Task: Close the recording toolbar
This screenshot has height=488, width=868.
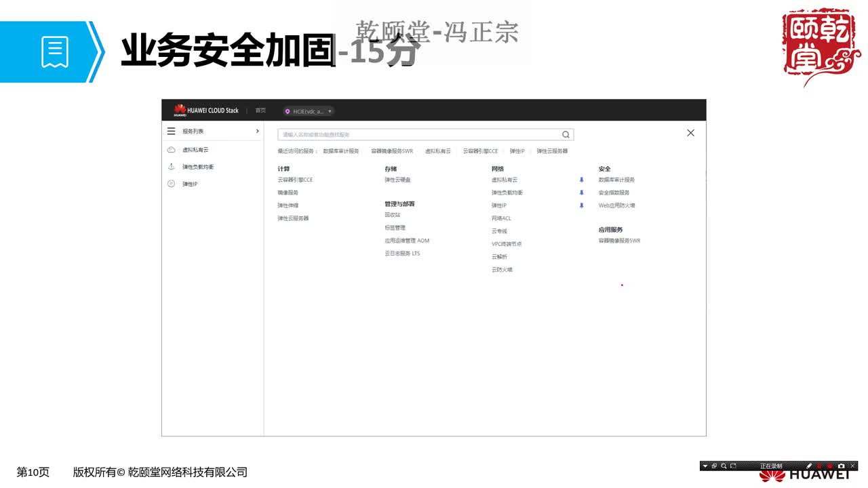Action: coord(852,466)
